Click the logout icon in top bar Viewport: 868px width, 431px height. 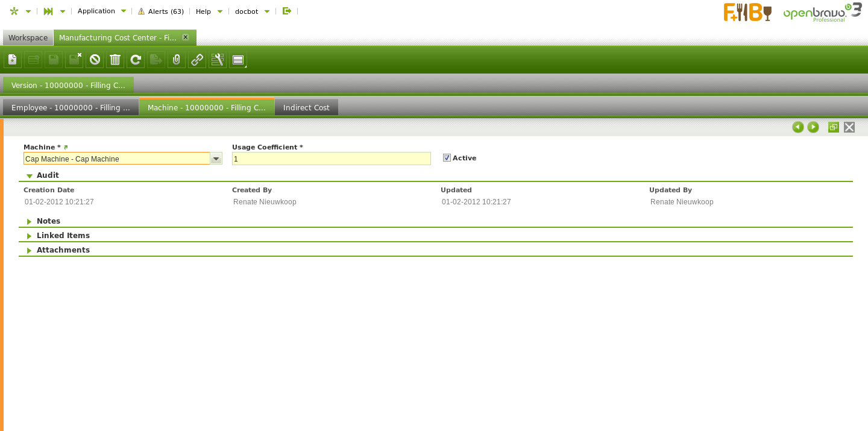[x=287, y=11]
